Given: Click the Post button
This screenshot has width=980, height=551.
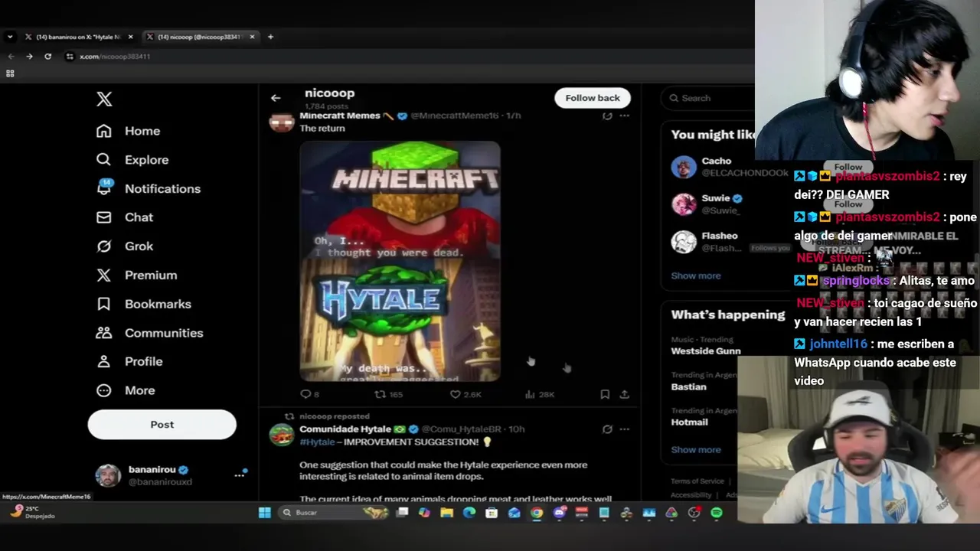Looking at the screenshot, I should point(162,425).
